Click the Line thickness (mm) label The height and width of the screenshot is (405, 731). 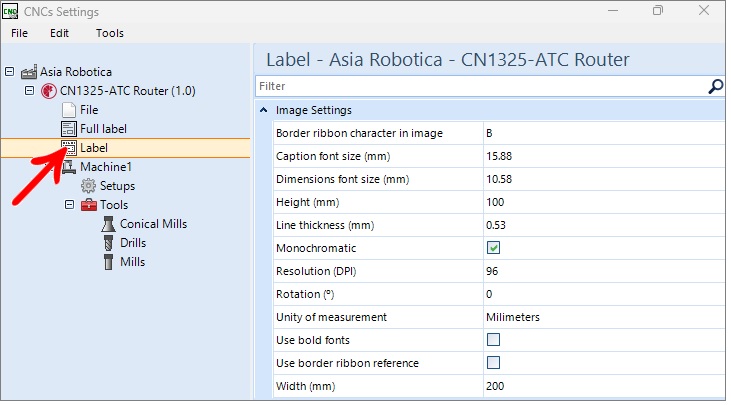(x=325, y=225)
